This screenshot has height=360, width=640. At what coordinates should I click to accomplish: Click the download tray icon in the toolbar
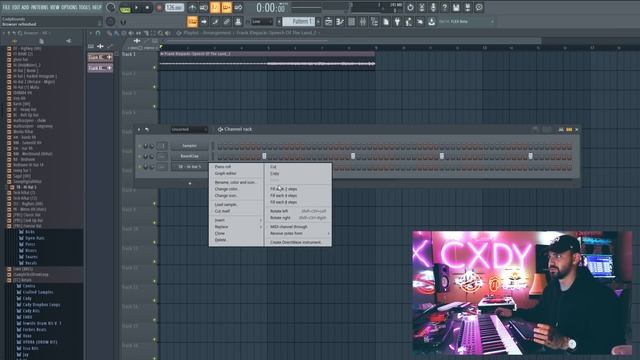point(431,22)
